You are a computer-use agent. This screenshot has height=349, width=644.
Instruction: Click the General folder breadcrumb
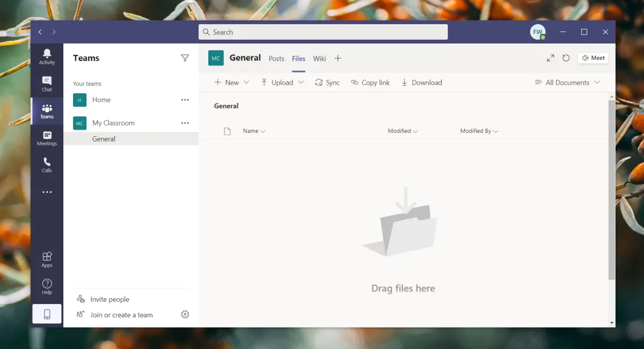(x=226, y=106)
